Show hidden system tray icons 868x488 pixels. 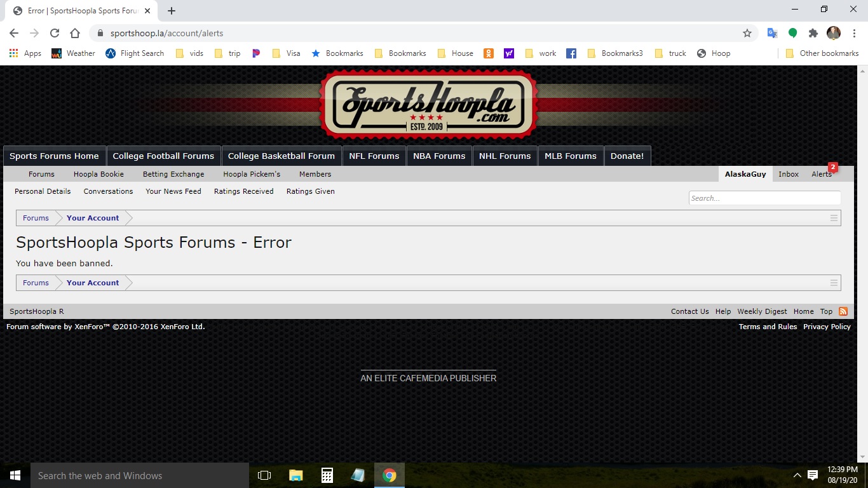pos(797,475)
